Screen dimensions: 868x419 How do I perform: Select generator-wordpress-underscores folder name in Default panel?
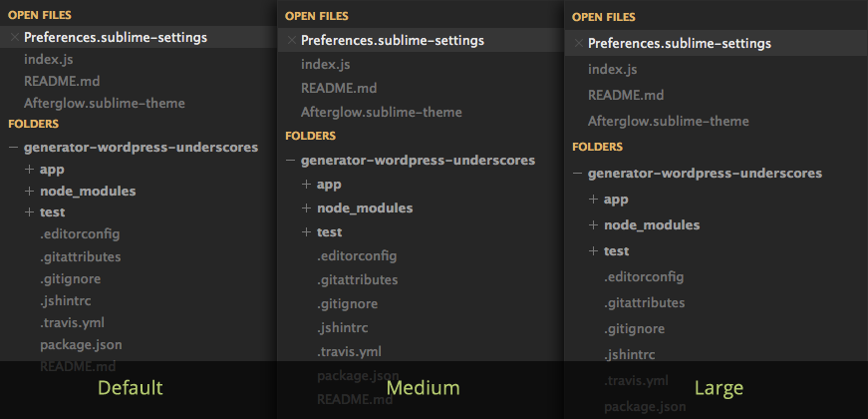click(x=142, y=148)
